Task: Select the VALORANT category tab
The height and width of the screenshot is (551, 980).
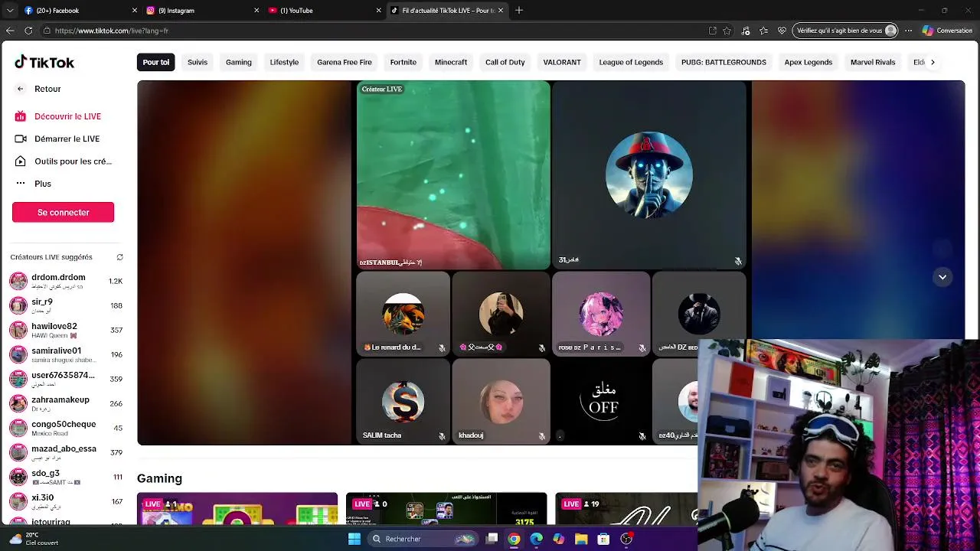Action: [x=562, y=62]
